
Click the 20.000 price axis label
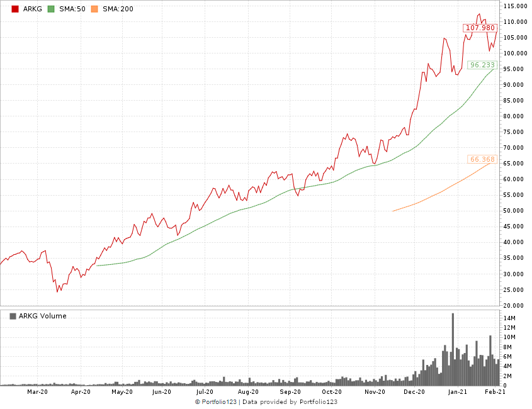click(514, 306)
